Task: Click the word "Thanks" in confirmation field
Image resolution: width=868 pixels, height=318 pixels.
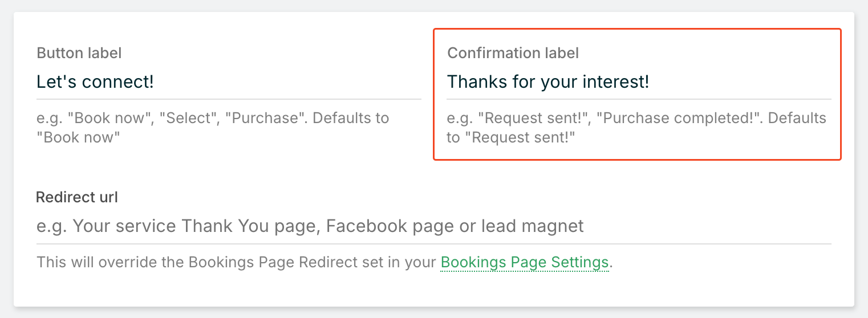Action: tap(474, 82)
